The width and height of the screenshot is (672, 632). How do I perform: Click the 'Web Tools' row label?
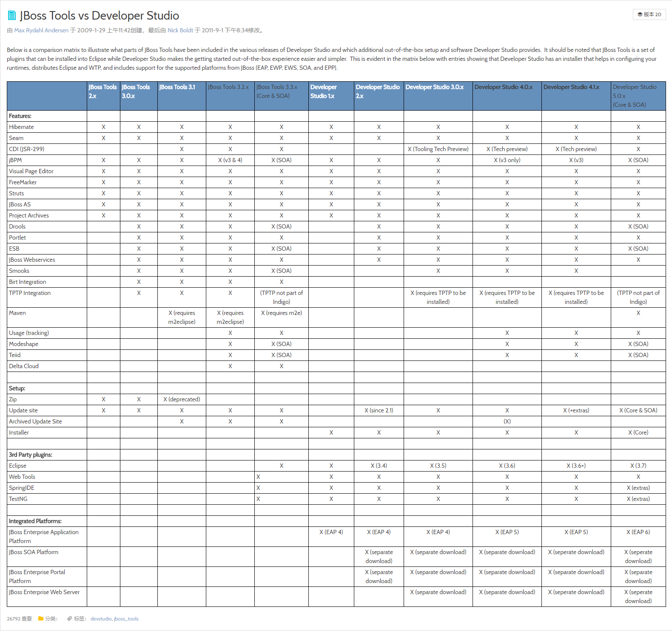[x=22, y=477]
